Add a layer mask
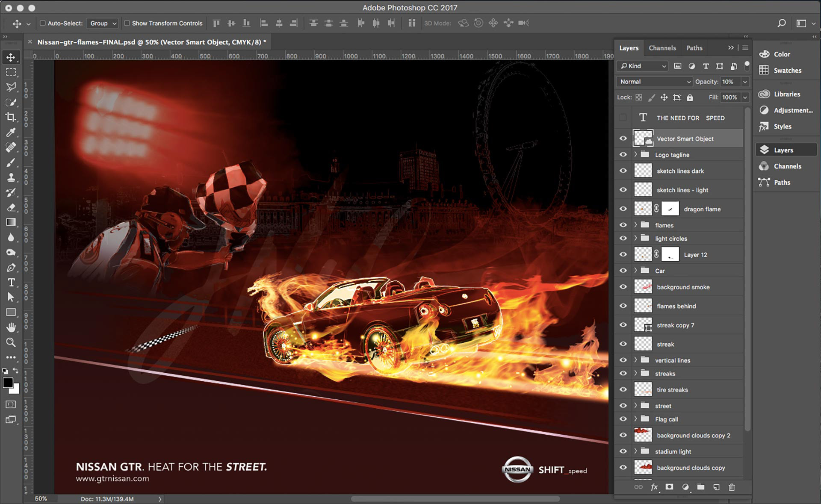 (669, 487)
